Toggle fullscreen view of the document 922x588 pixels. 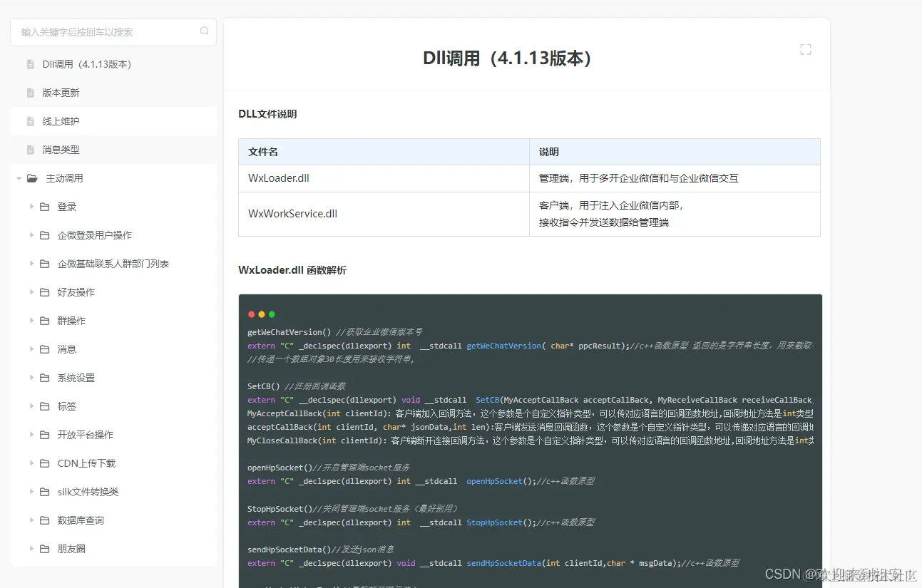coord(806,48)
